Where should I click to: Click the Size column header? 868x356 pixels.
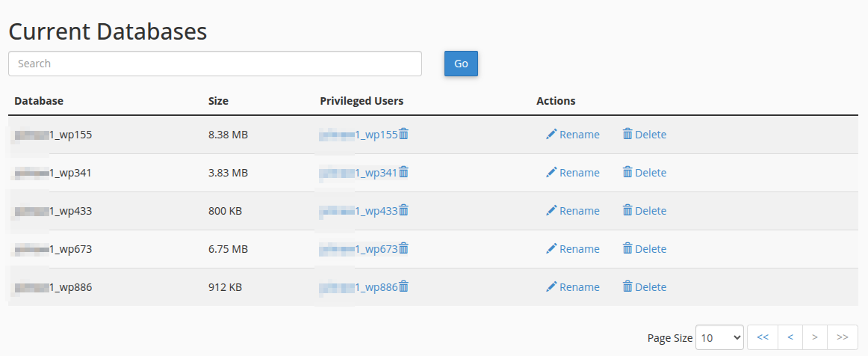[218, 101]
